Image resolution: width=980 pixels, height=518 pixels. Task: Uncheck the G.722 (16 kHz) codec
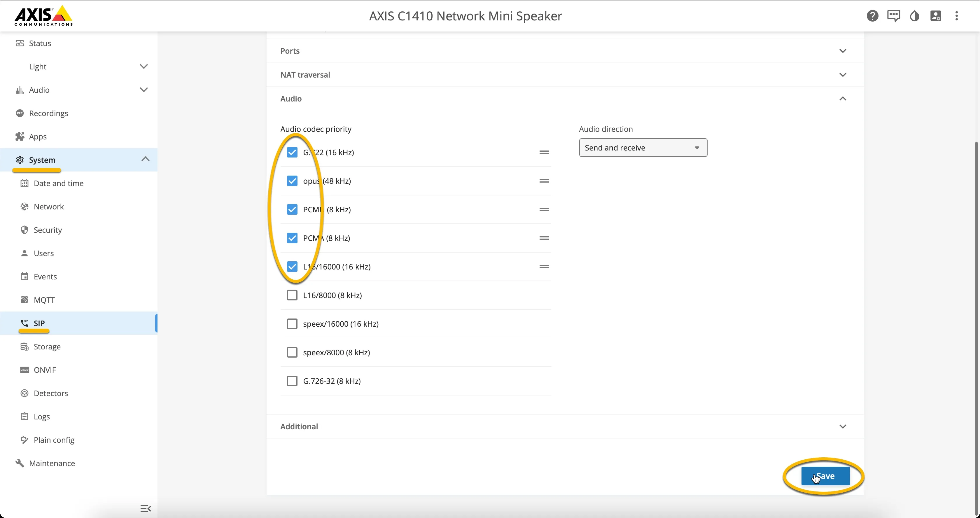tap(292, 152)
